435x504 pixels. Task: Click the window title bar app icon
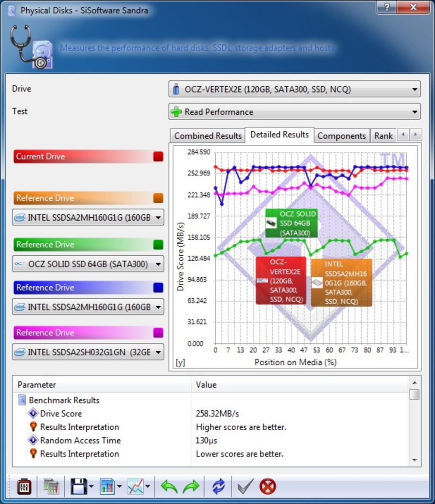12,11
